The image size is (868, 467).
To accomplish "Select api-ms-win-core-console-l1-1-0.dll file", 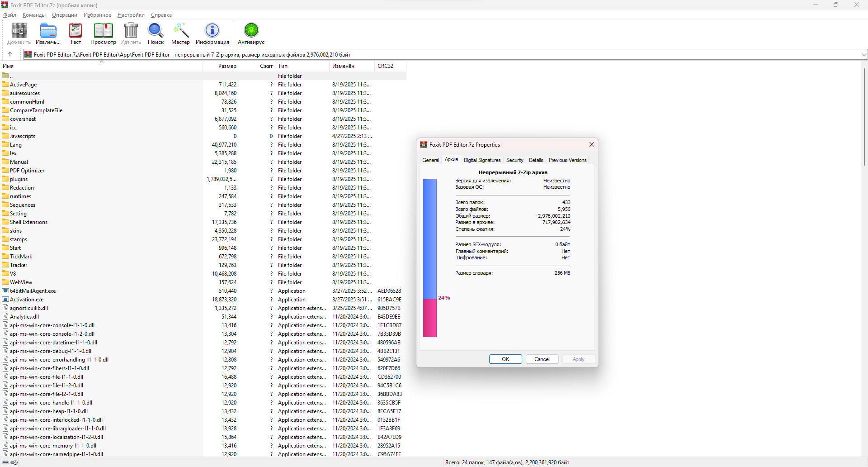I will click(203, 325).
